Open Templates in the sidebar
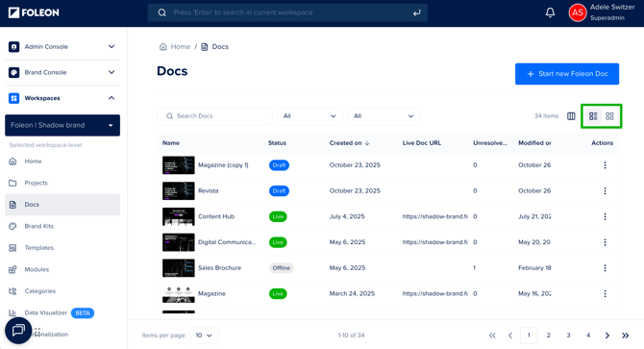This screenshot has width=644, height=349. pos(62,248)
